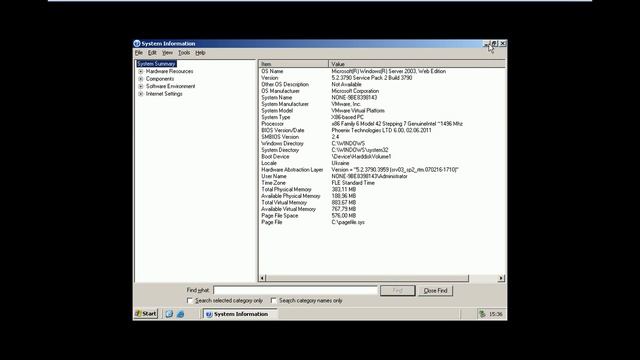Select the Available Virtual Memory row
640x360 pixels.
click(x=382, y=209)
